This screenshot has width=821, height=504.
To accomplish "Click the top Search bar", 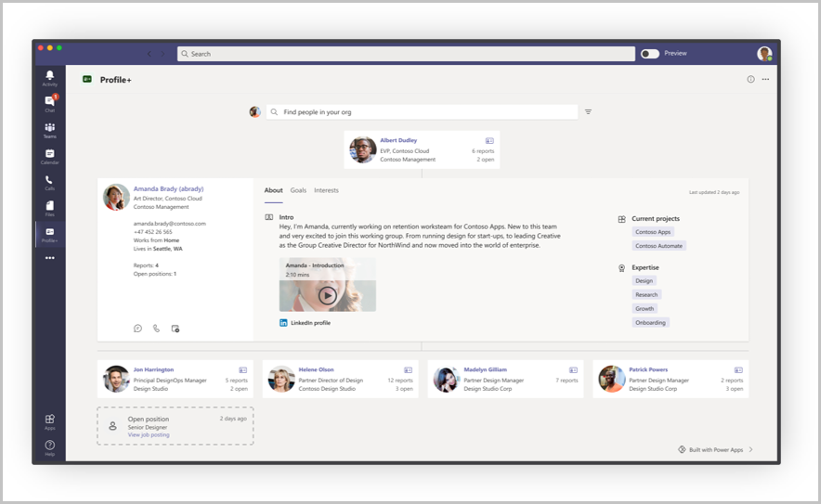I will [x=406, y=54].
